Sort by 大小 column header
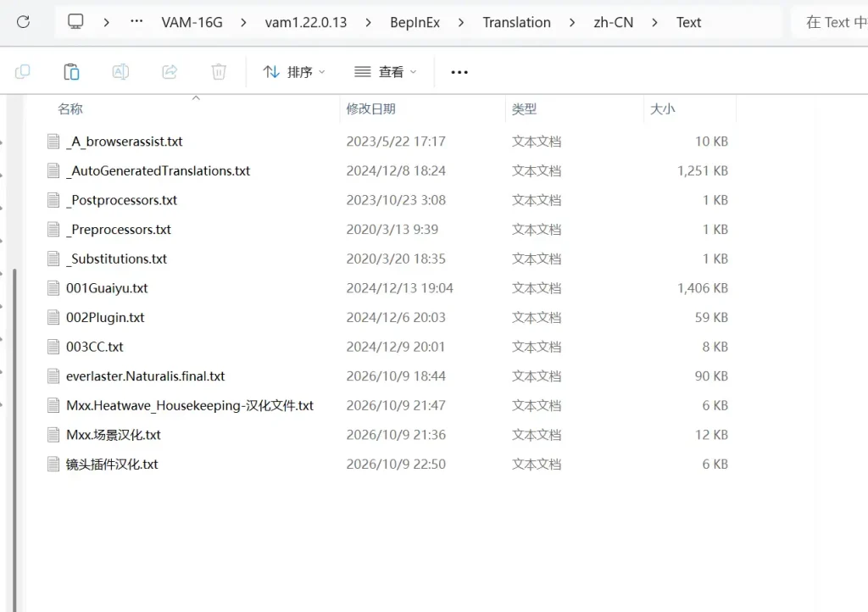868x612 pixels. pyautogui.click(x=663, y=109)
